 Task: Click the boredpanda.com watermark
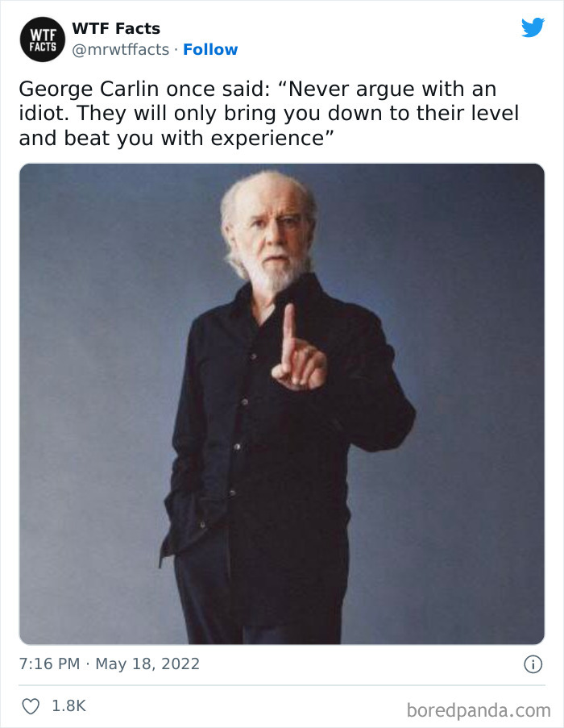tap(479, 710)
